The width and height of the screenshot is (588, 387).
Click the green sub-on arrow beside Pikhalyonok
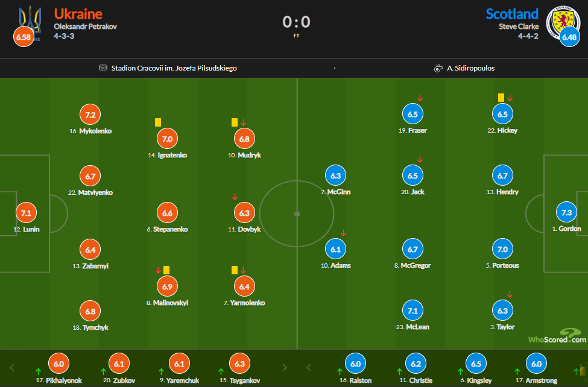pos(39,371)
